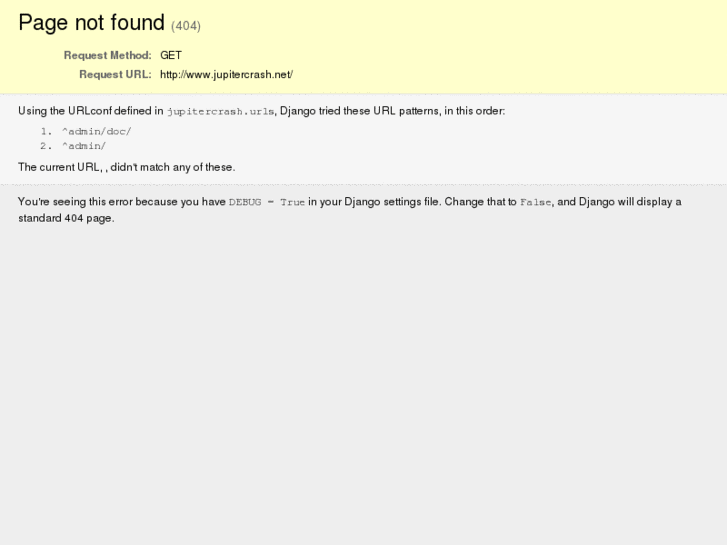Click the http://www.jupitercrash.net/ URL text
This screenshot has height=545, width=727.
226,74
